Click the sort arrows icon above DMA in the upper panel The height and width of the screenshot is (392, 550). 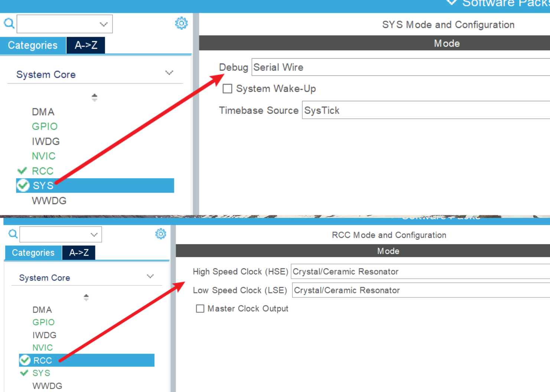pos(94,97)
